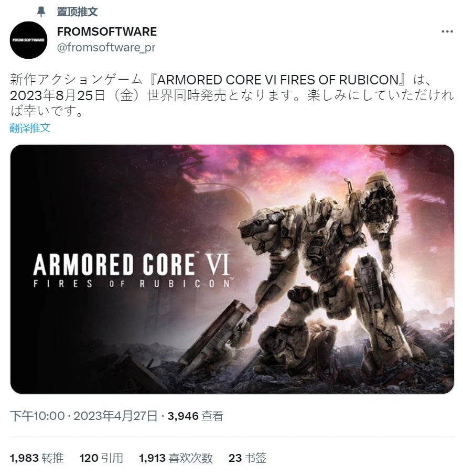Click the mech robot in the image
This screenshot has width=463, height=476.
(319, 267)
